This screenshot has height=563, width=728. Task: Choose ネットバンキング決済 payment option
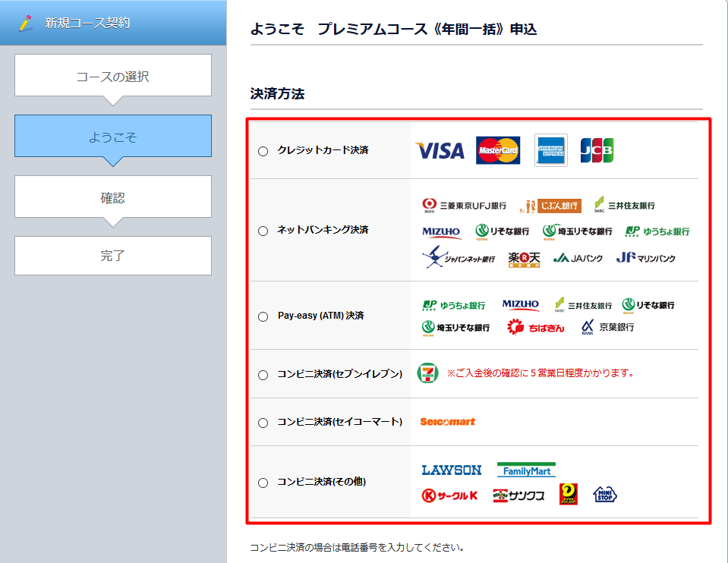[263, 231]
